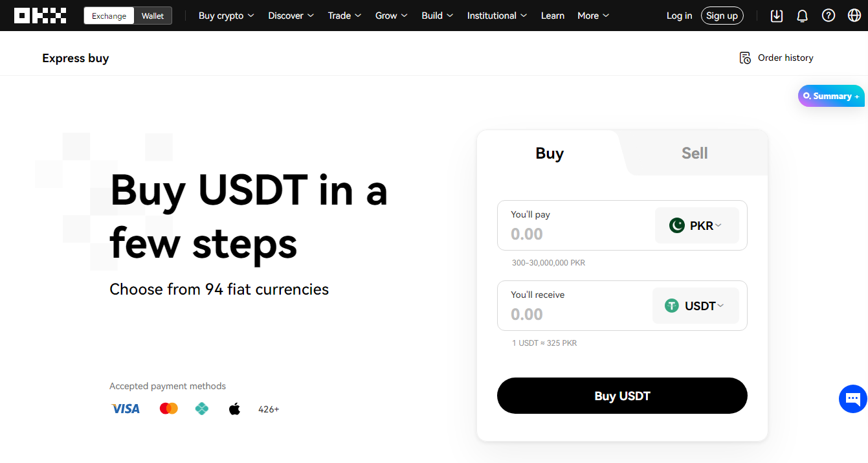Click the Sign up button
The image size is (868, 463).
722,16
